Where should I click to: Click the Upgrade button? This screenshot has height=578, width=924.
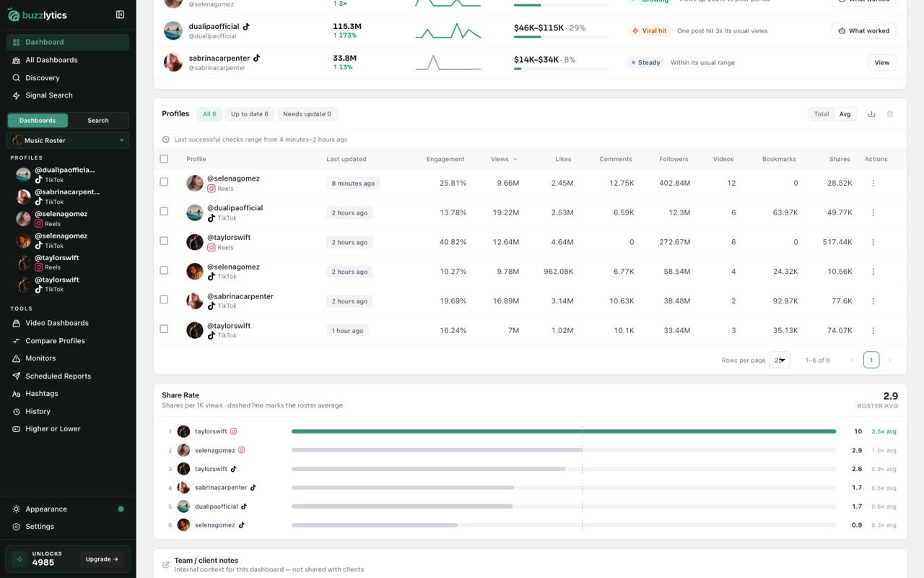click(103, 559)
